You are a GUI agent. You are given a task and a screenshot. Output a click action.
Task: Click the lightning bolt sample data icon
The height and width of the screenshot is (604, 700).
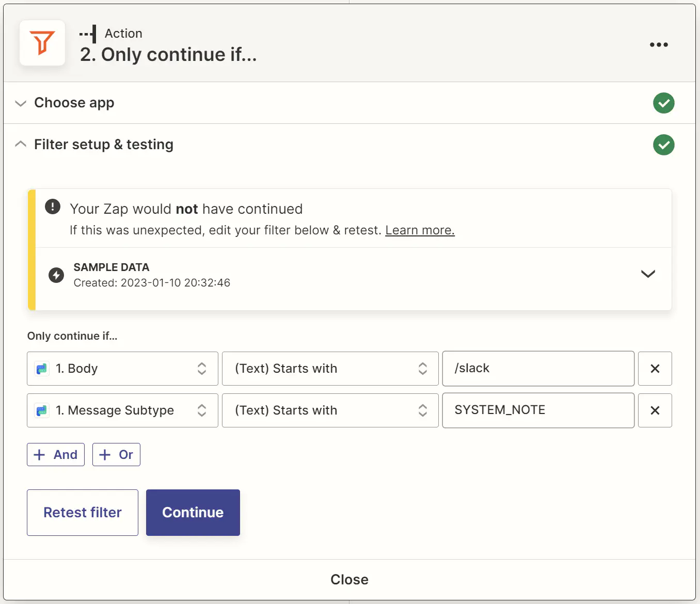pyautogui.click(x=56, y=275)
